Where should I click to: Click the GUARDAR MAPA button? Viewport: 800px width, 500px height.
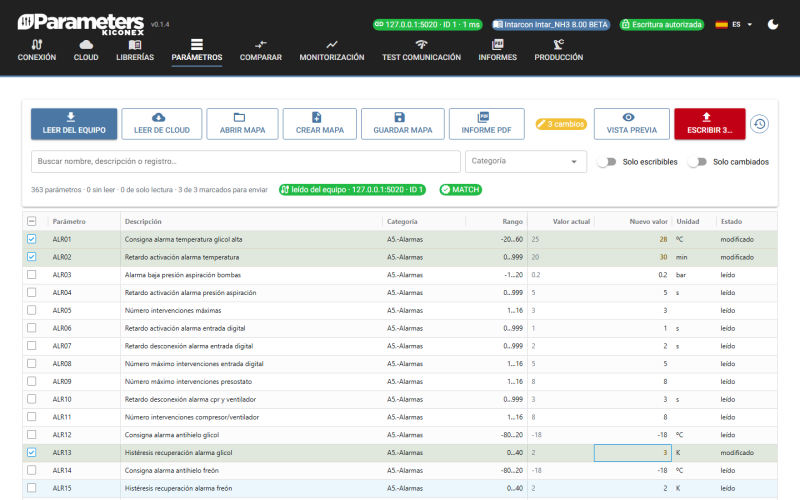tap(403, 124)
